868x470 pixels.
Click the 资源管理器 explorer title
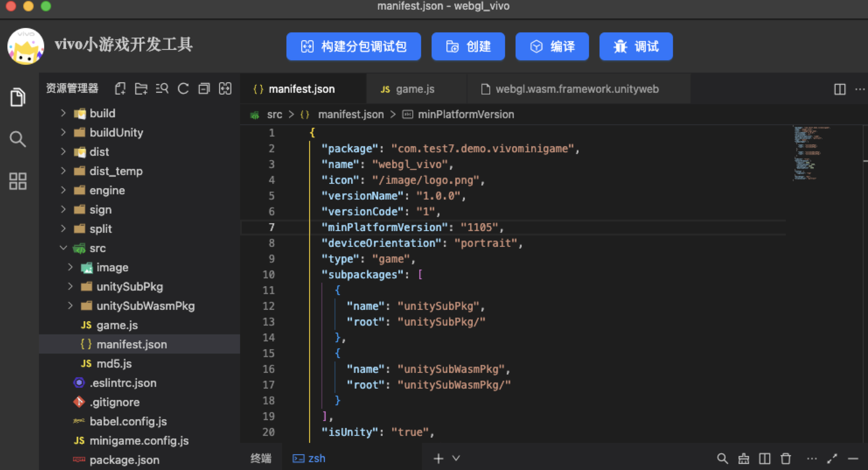tap(72, 88)
